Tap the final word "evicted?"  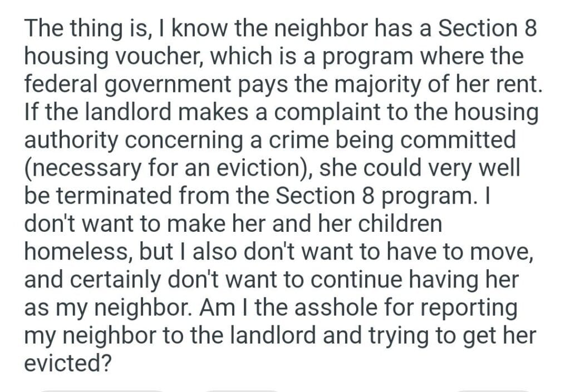[67, 363]
